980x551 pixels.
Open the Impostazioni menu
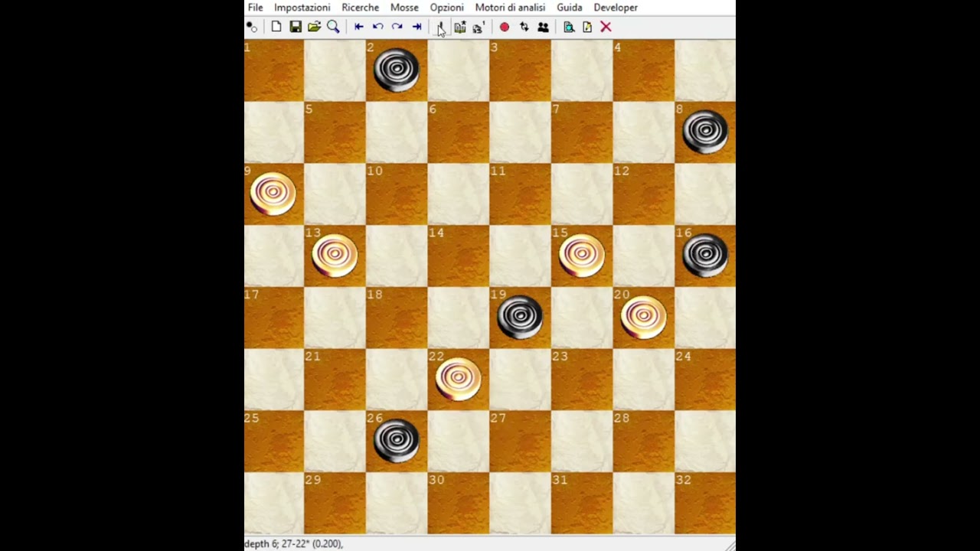pyautogui.click(x=302, y=8)
